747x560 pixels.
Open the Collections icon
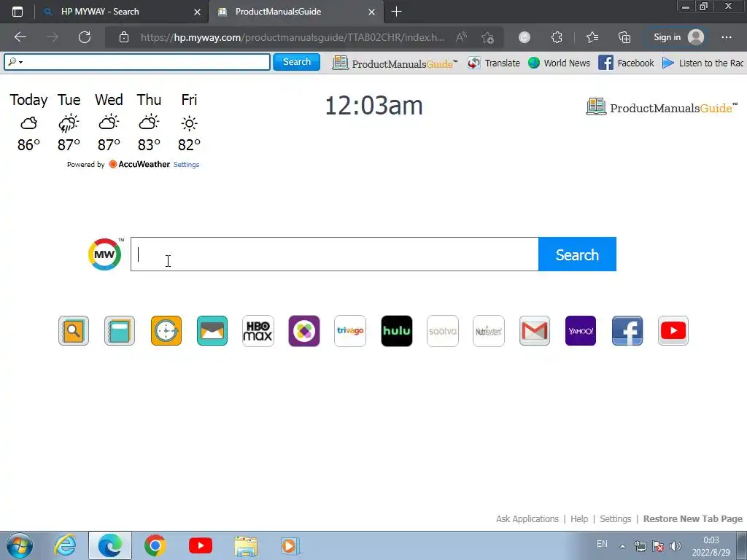point(624,37)
